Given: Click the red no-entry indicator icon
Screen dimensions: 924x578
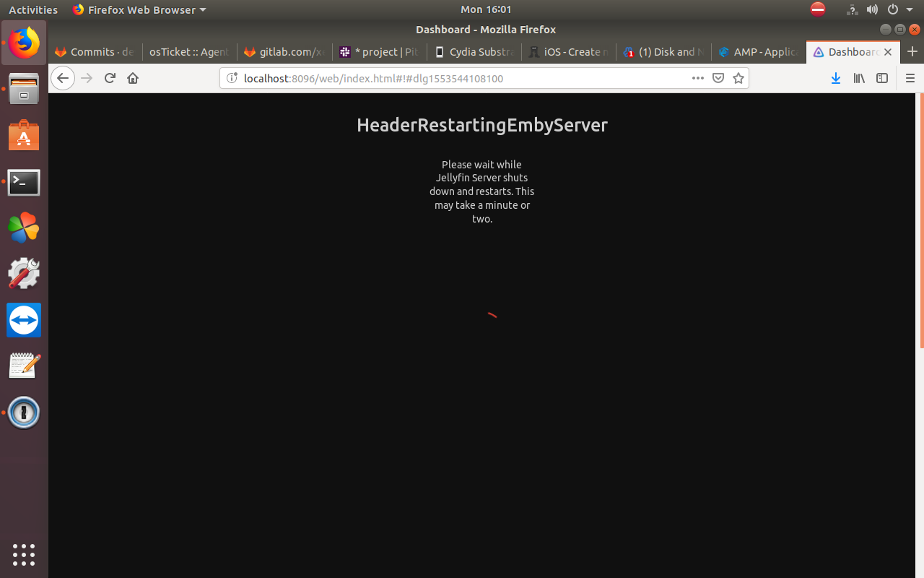Looking at the screenshot, I should (x=818, y=9).
